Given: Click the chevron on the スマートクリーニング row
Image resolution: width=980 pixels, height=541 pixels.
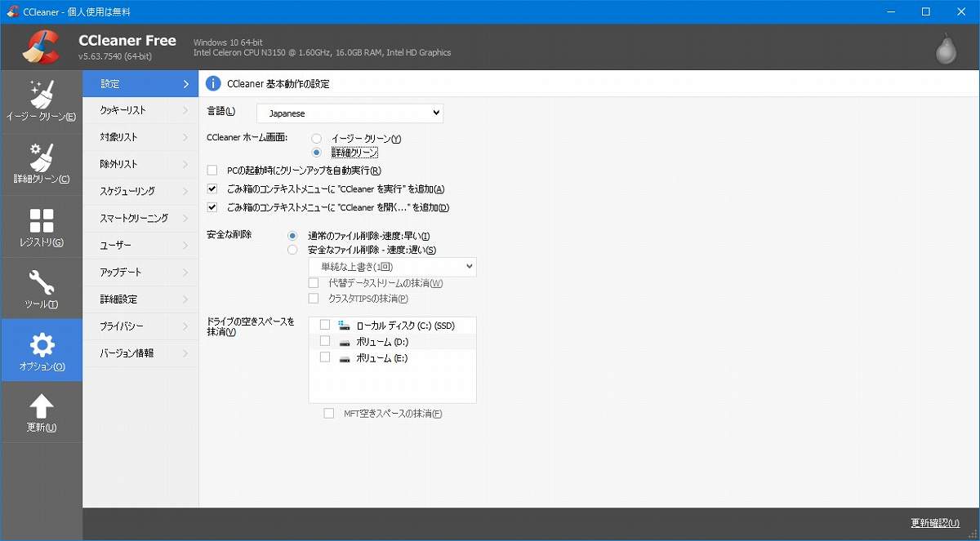Looking at the screenshot, I should coord(186,218).
